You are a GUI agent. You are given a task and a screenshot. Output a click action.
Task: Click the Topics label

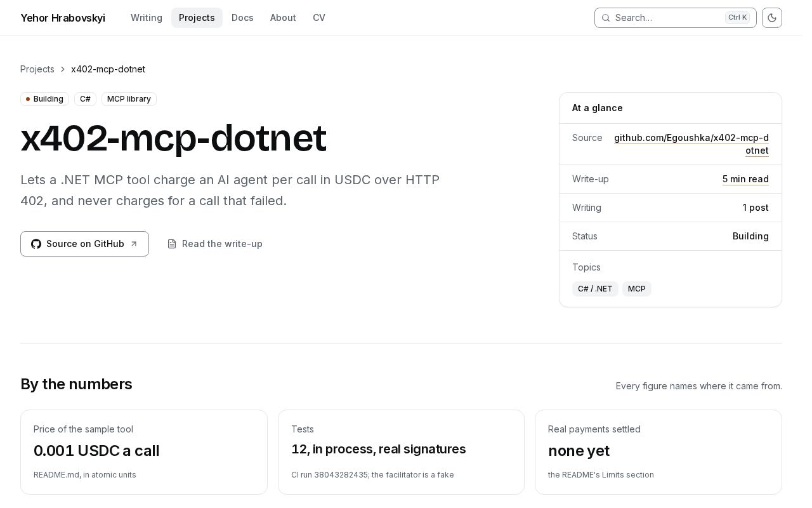pyautogui.click(x=586, y=267)
